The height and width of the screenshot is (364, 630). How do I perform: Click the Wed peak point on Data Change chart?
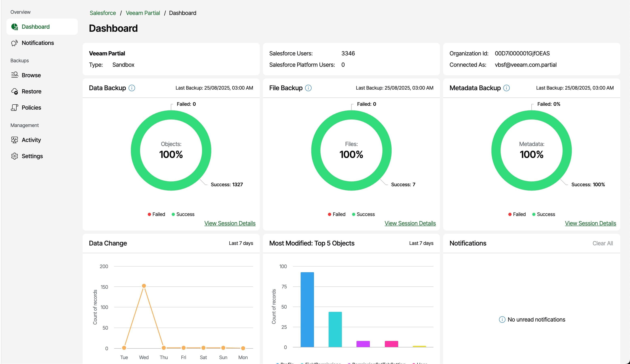pyautogui.click(x=144, y=286)
